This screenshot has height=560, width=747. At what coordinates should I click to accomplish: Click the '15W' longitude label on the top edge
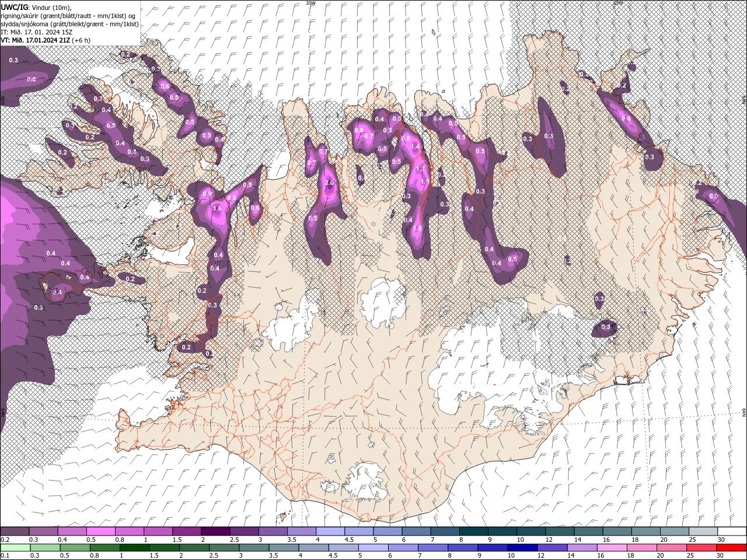pos(617,3)
